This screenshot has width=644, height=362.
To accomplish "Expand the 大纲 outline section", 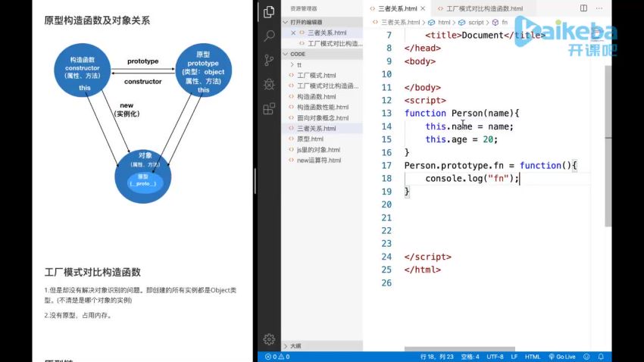I will tap(322, 346).
